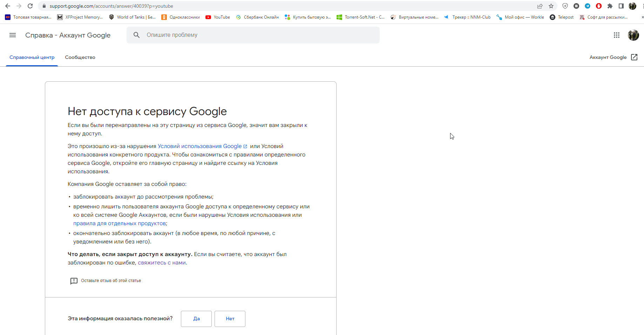Click the browser forward arrow
644x335 pixels.
pos(19,6)
